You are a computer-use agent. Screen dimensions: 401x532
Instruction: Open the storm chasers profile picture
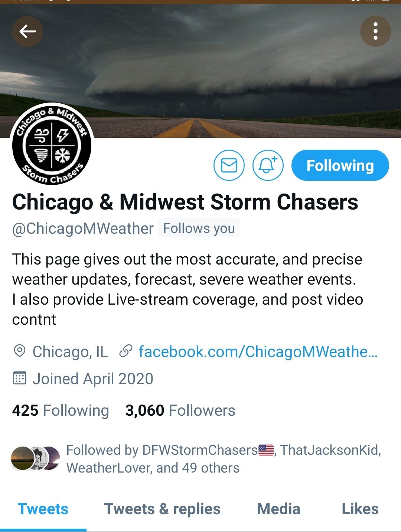click(x=52, y=144)
